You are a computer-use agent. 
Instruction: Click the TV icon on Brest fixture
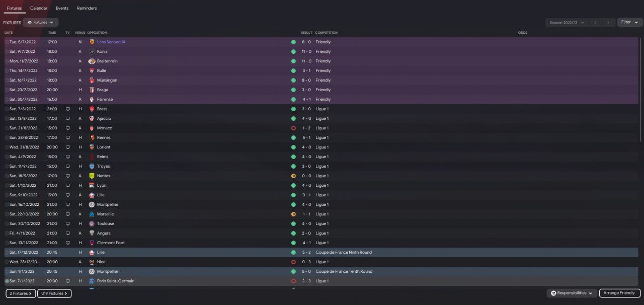pos(68,109)
